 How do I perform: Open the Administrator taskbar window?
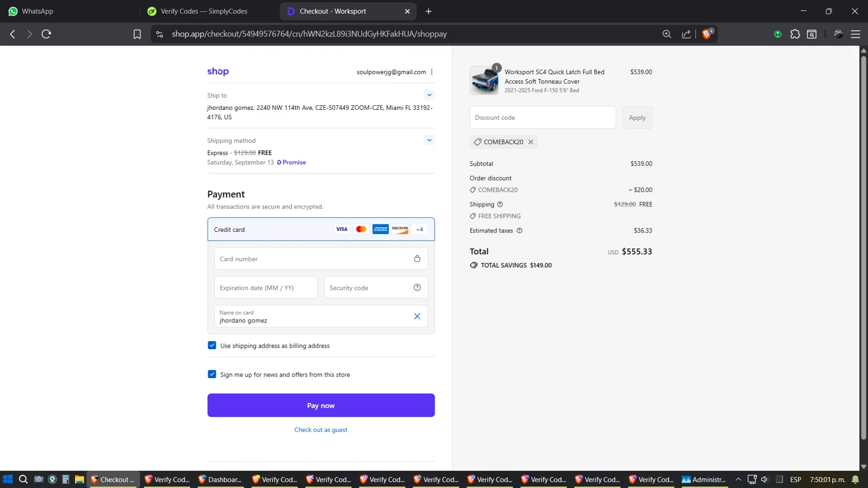click(704, 479)
